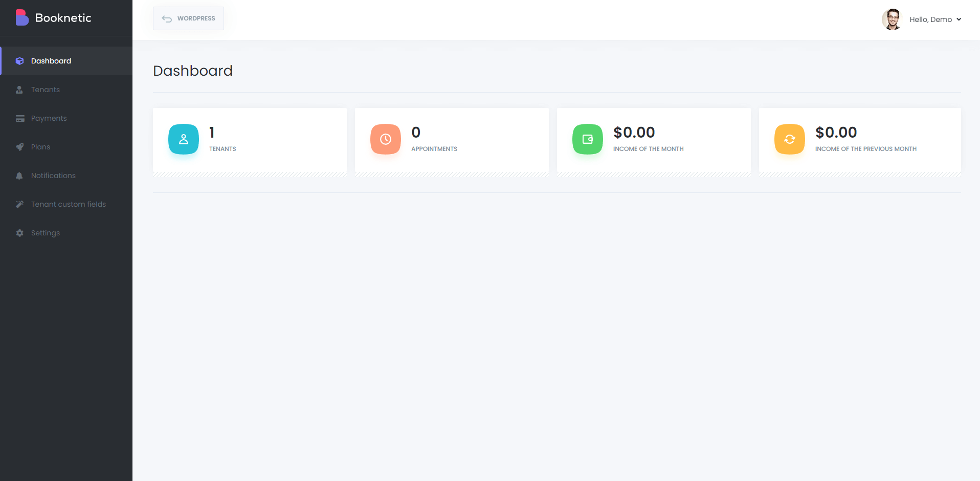
Task: Click the green income wallet icon
Action: coord(588,139)
